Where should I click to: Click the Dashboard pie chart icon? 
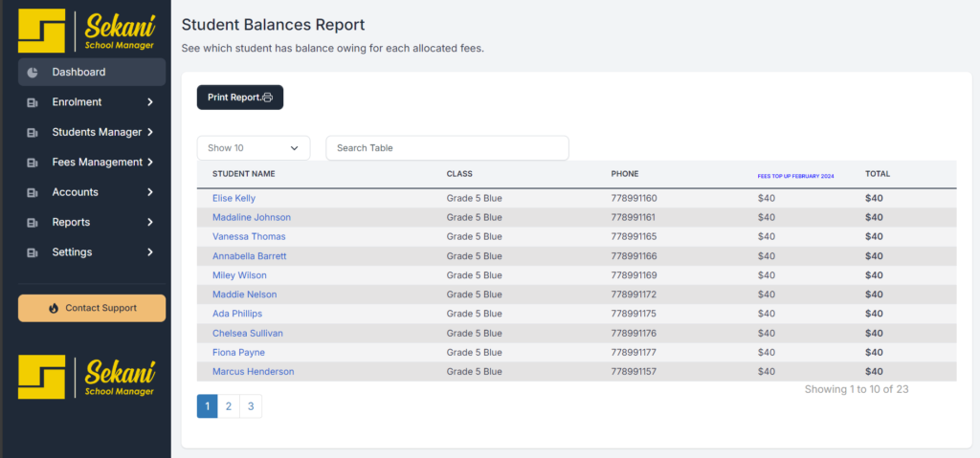(33, 73)
